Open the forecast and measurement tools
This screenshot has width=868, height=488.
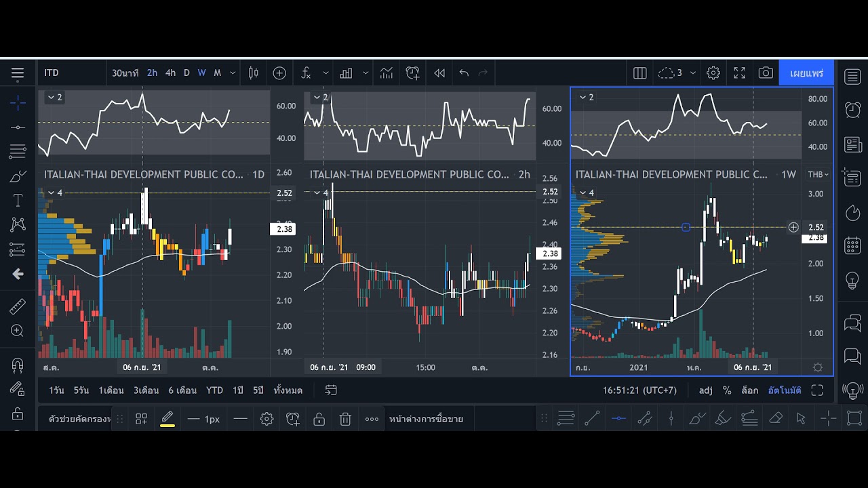tap(18, 249)
